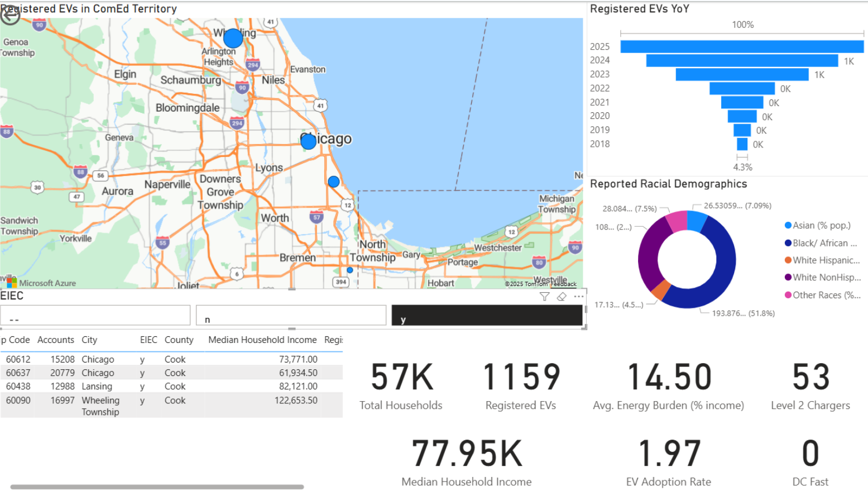Click the back arrow button on map
The height and width of the screenshot is (491, 868).
tap(9, 16)
